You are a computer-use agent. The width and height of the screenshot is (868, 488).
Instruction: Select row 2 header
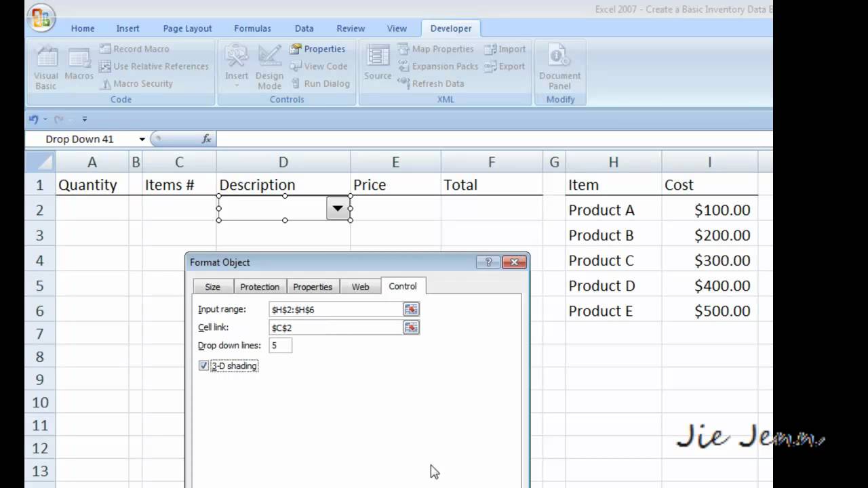[40, 210]
